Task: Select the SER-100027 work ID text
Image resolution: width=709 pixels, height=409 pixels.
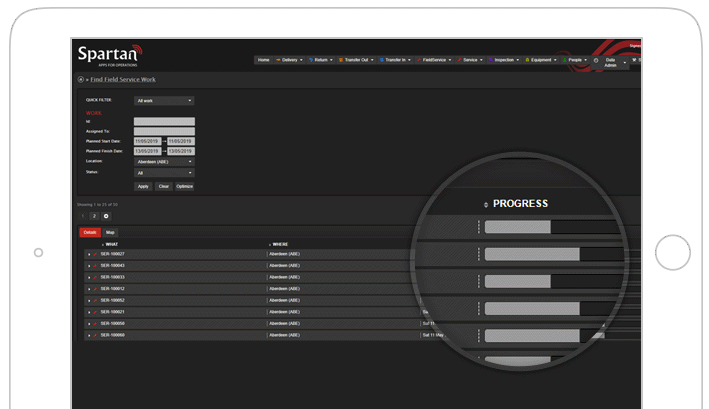Action: tap(113, 254)
